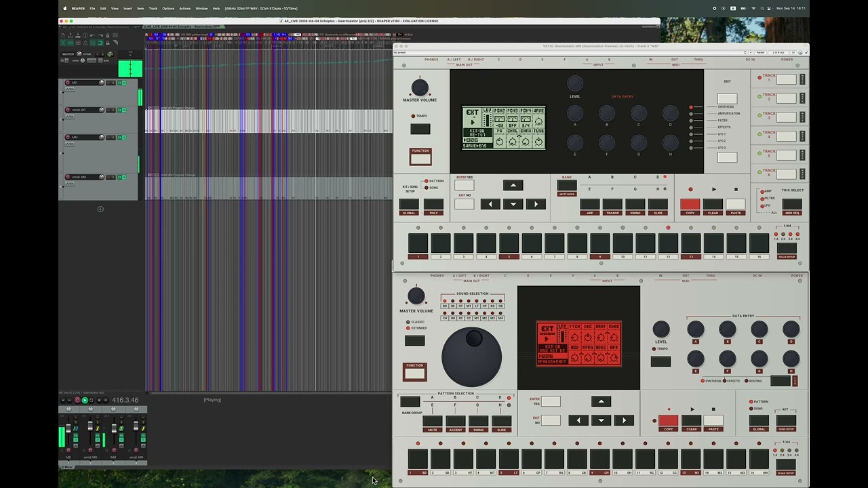Toggle the SLIDE key on MM synth

pos(658,205)
